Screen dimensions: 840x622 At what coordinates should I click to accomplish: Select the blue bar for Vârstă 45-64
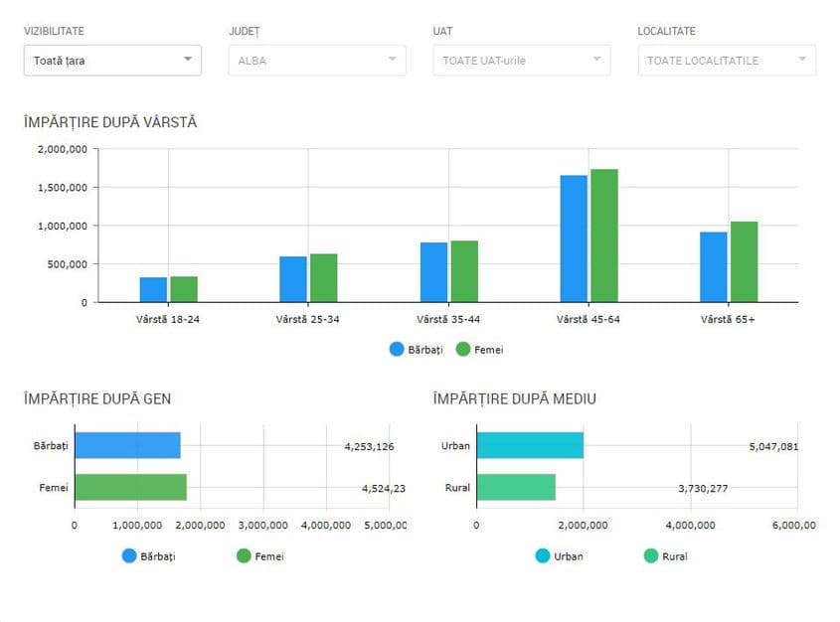point(574,238)
